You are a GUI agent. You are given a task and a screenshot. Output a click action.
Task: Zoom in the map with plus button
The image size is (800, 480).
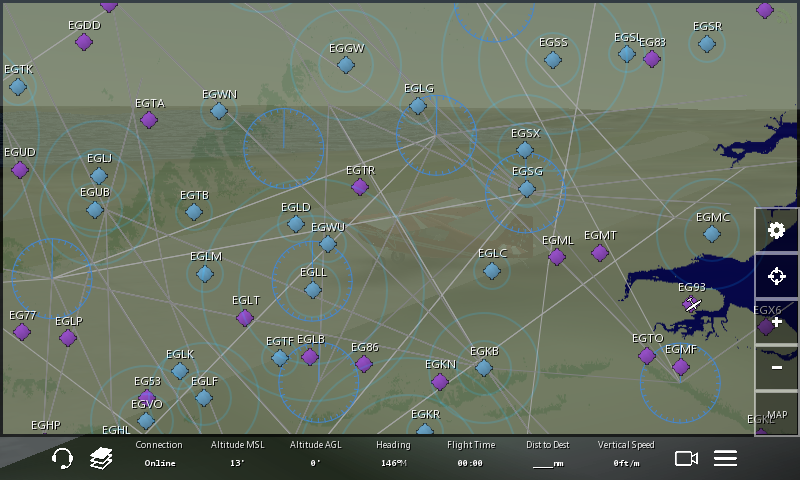tap(777, 322)
